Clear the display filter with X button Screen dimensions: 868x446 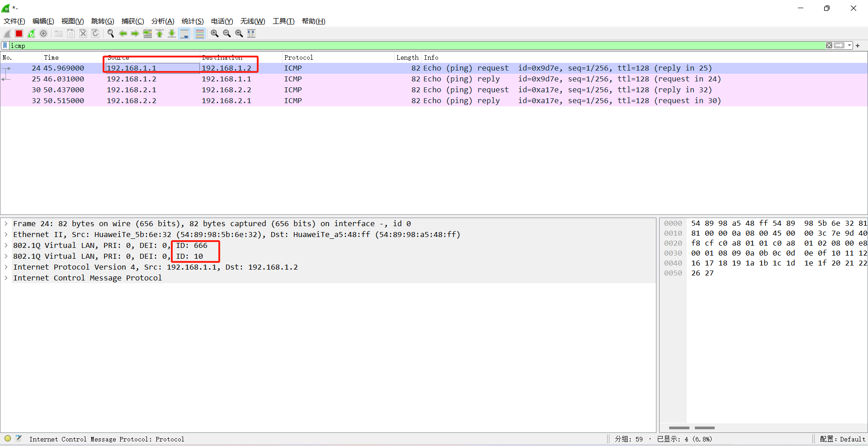point(829,45)
